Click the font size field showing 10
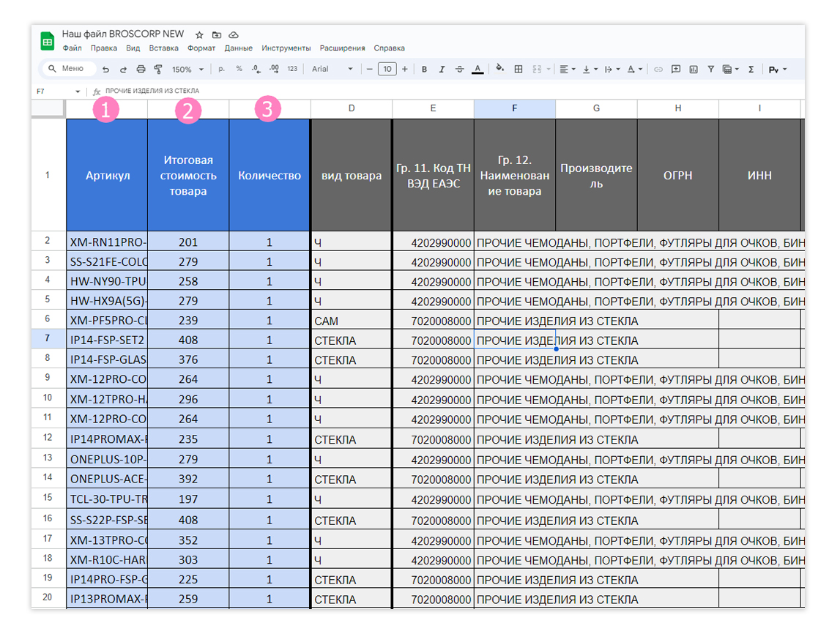The width and height of the screenshot is (840, 634). (x=387, y=69)
